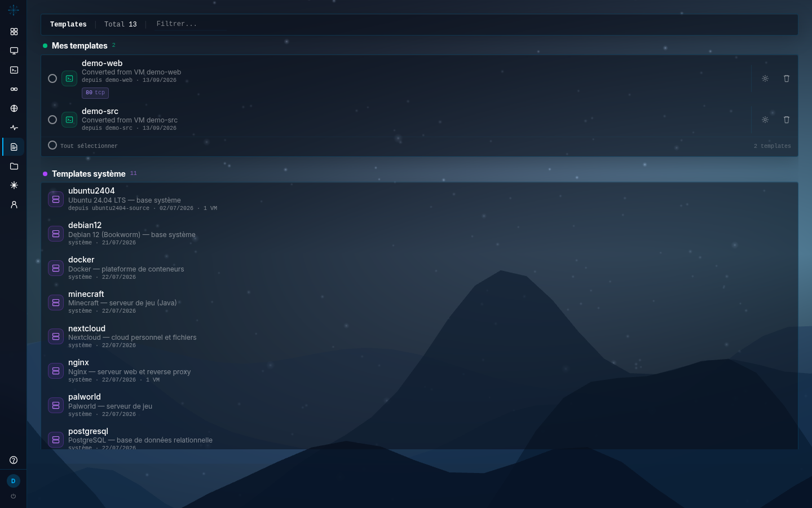Viewport: 812px width, 508px height.
Task: Click 'Converted from VM demo-src' description
Action: (x=130, y=120)
